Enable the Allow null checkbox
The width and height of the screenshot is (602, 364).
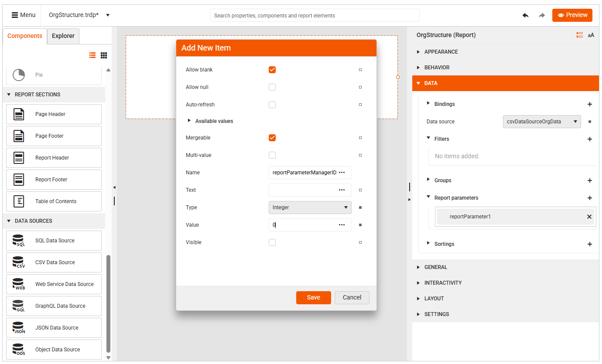pos(272,87)
